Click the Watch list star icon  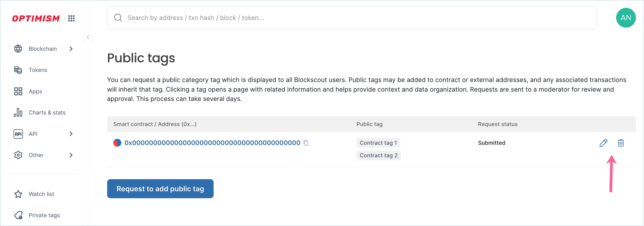(x=18, y=194)
